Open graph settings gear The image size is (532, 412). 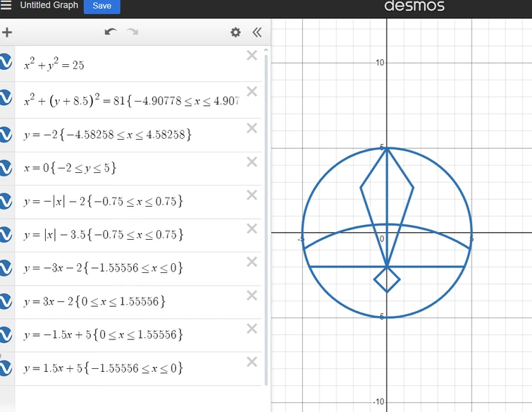[x=235, y=32]
